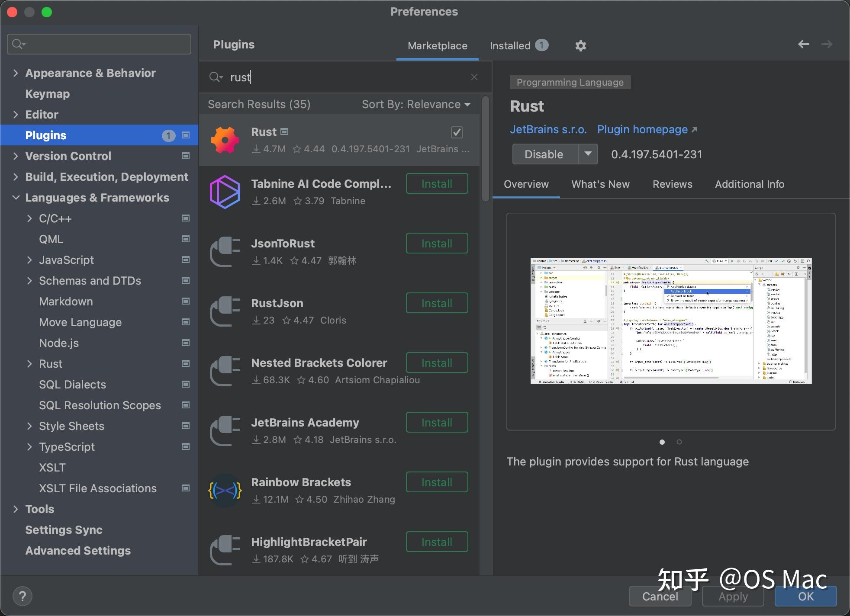Clear the plugin search with the X icon
The height and width of the screenshot is (616, 850).
pos(474,77)
